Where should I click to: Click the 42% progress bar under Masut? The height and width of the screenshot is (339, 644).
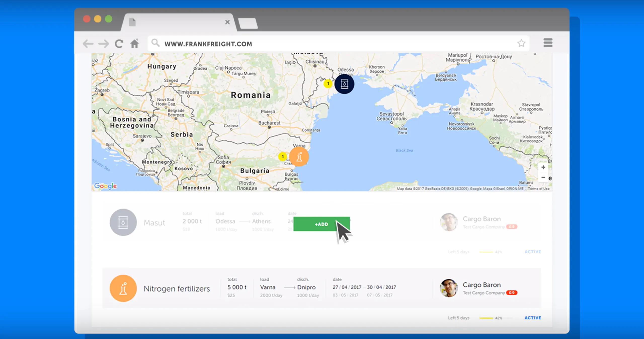click(496, 252)
